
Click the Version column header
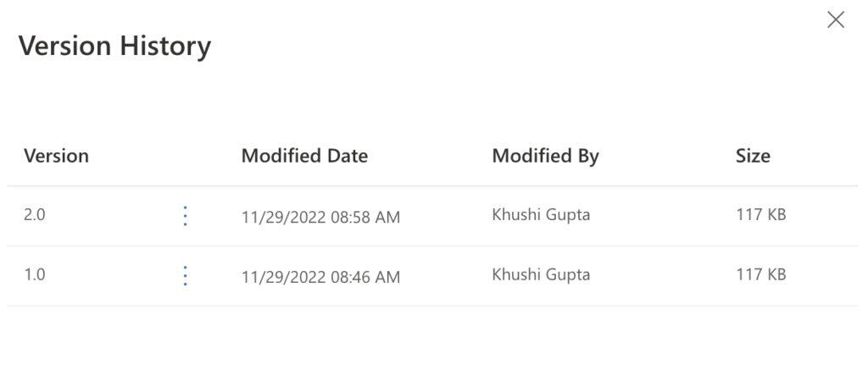[x=56, y=156]
